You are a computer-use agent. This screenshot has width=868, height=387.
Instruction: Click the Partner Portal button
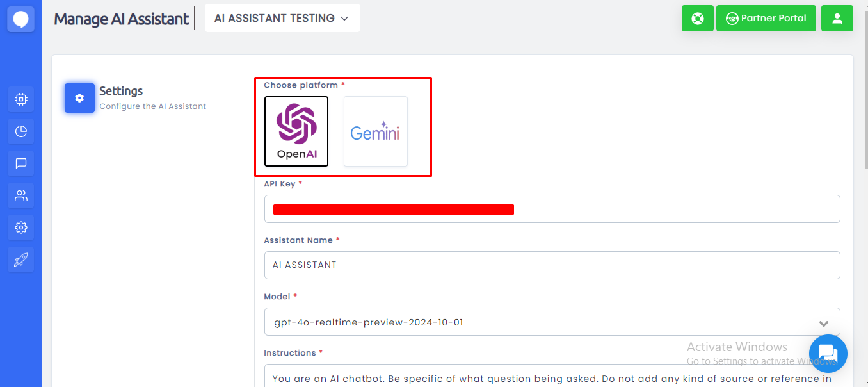(766, 18)
